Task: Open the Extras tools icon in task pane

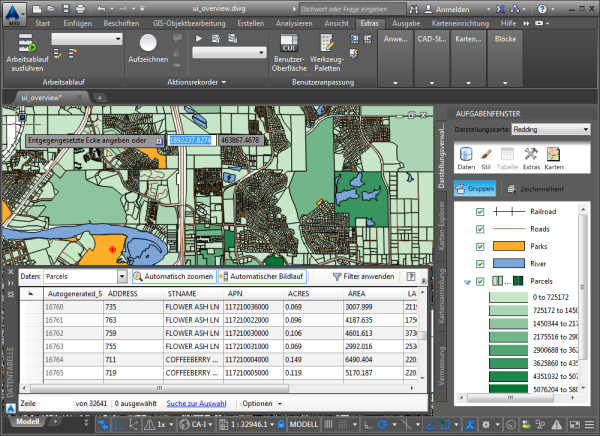Action: [x=531, y=155]
